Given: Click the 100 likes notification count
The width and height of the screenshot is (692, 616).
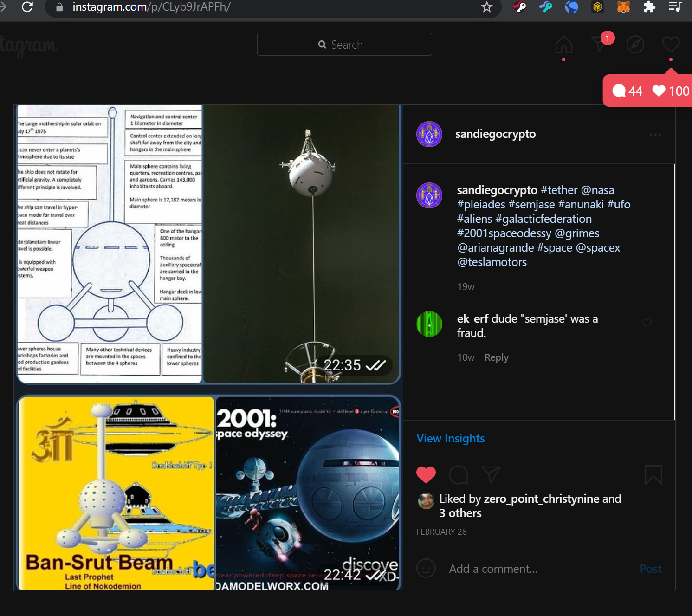Looking at the screenshot, I should click(x=671, y=91).
